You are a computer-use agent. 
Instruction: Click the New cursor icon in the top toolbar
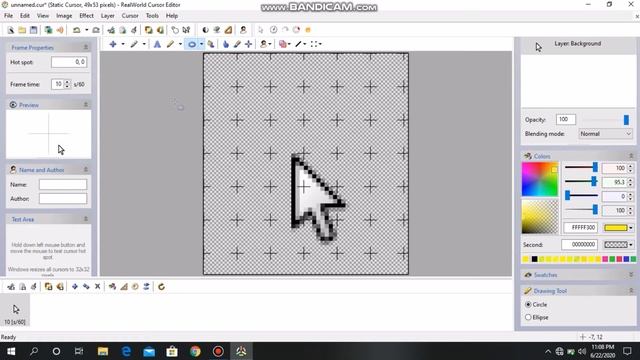tap(11, 30)
